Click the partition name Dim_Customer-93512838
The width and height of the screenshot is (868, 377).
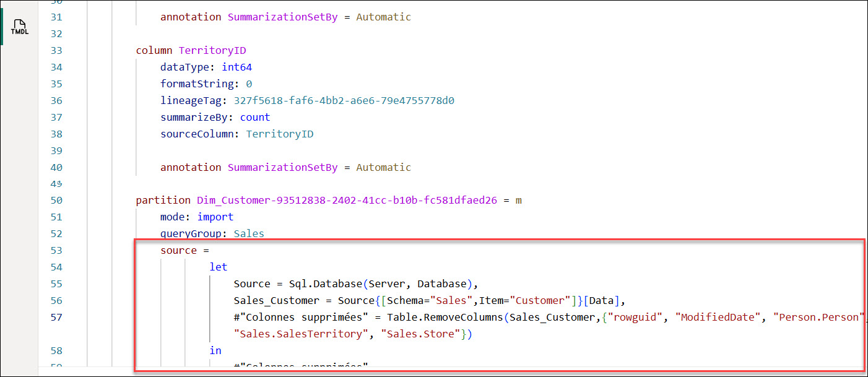(x=347, y=201)
